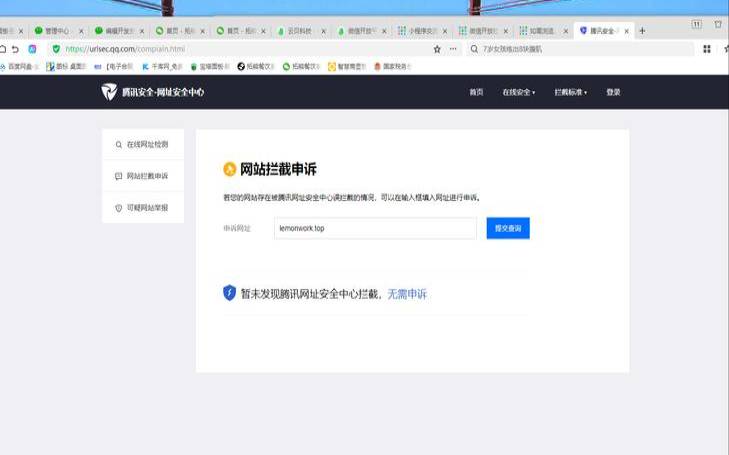This screenshot has height=455, width=729.
Task: Click the four-square grid extensions icon
Action: click(x=707, y=49)
